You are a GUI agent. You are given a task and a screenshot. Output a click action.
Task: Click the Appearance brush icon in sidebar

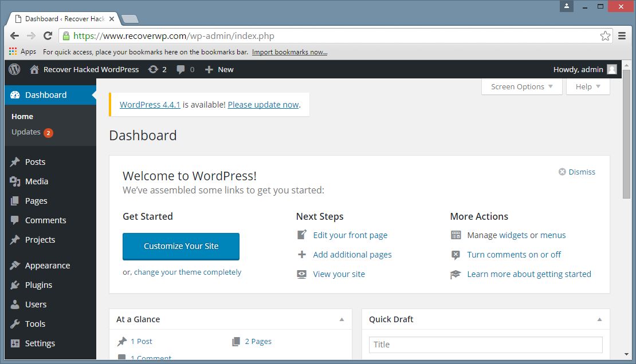(x=15, y=266)
